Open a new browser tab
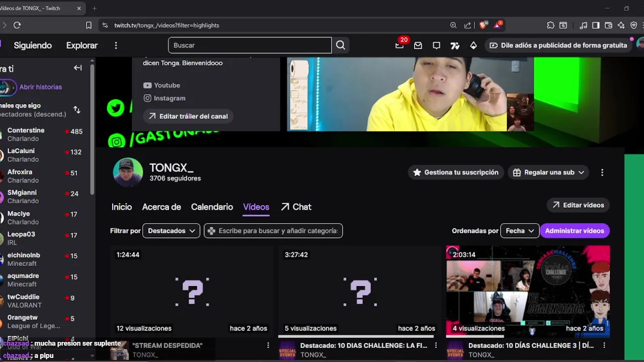644x362 pixels. click(x=94, y=9)
